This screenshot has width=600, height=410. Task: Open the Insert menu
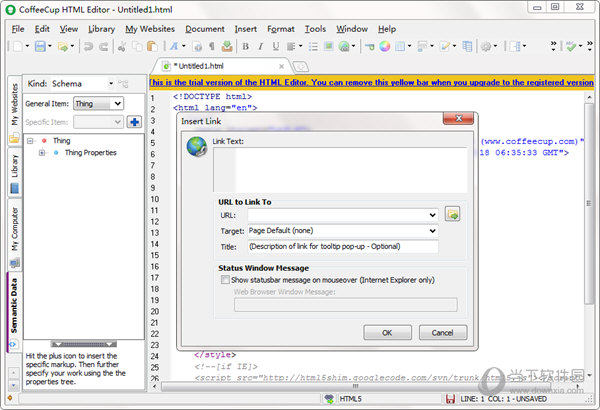pyautogui.click(x=246, y=29)
